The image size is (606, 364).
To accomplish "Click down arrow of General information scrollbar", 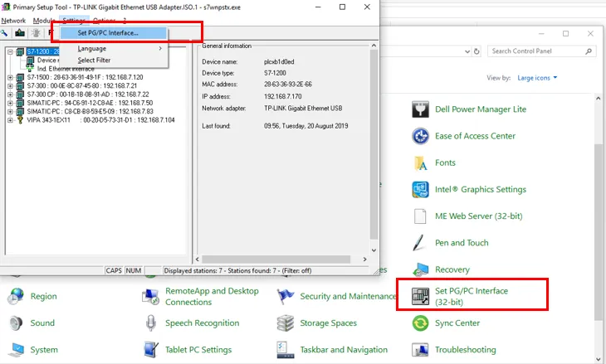I will (374, 250).
